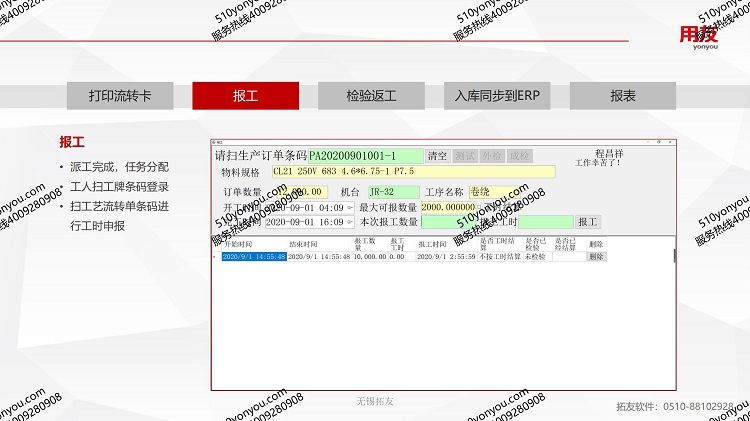Open the 检验返工 tab
Viewport: 750px width, 421px height.
coord(371,95)
